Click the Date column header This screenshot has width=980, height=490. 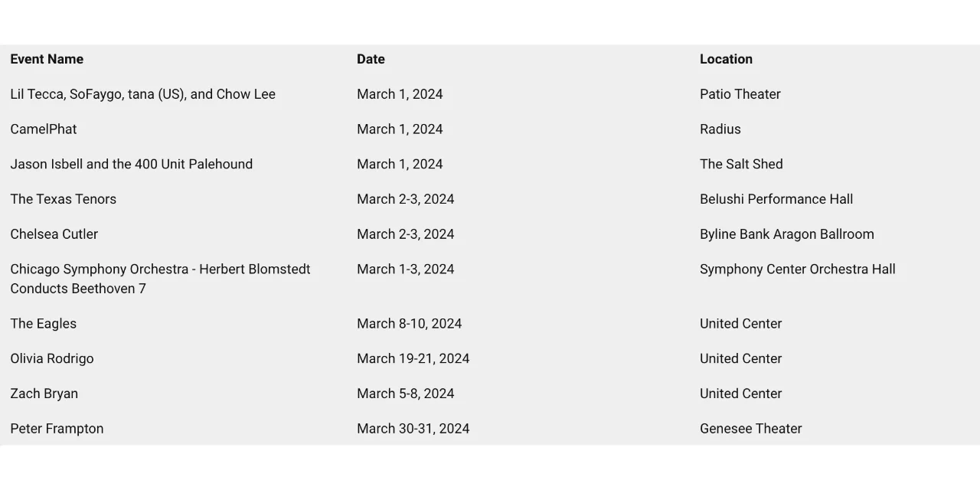pyautogui.click(x=371, y=59)
